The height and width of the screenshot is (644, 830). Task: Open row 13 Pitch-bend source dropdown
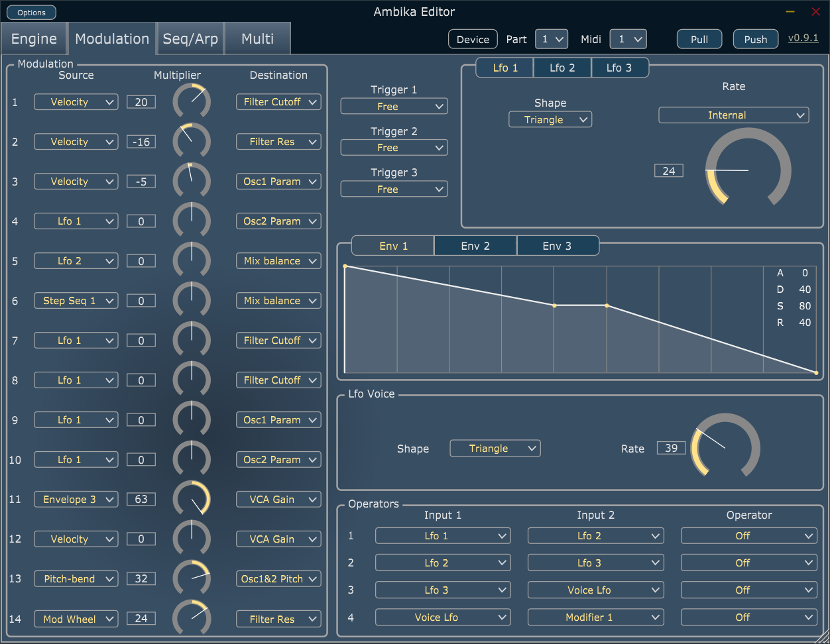(x=76, y=579)
